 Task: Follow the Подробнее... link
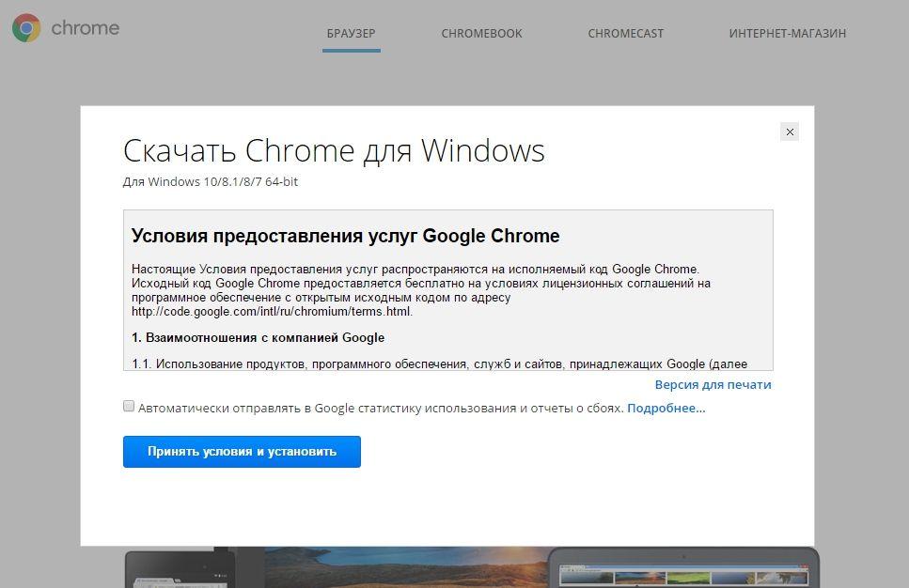(x=666, y=408)
